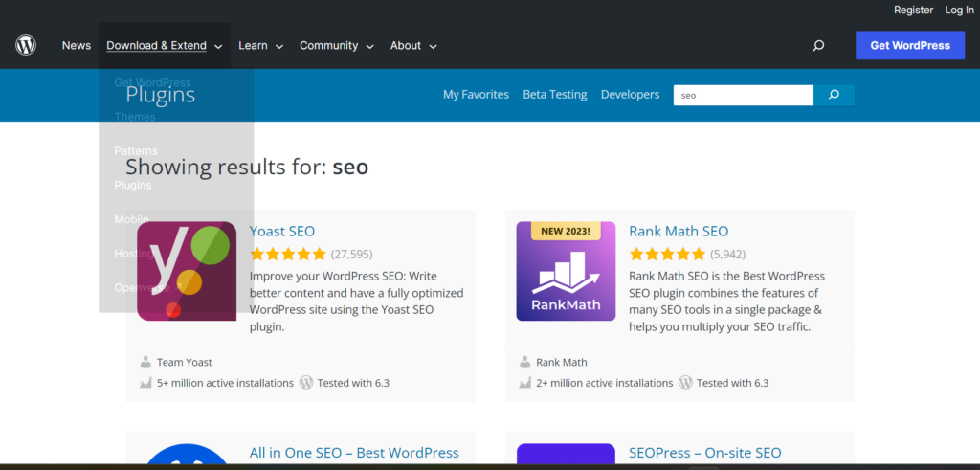Screen dimensions: 980x470
Task: Expand the About menu chevron
Action: [x=433, y=46]
